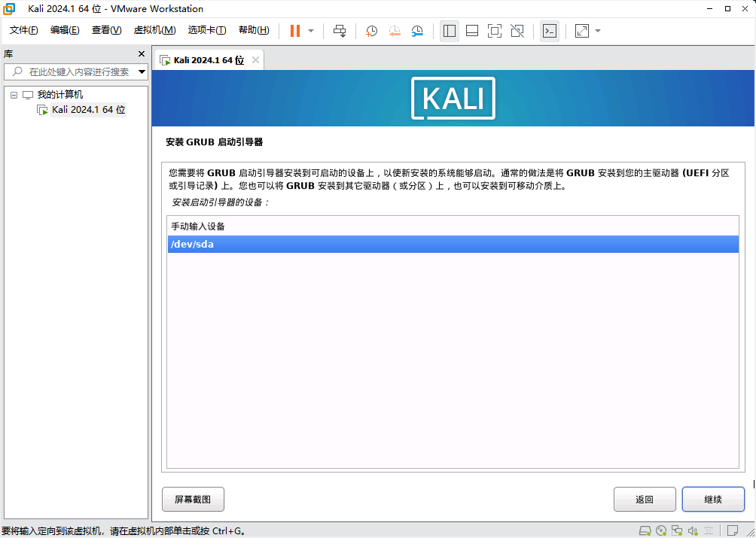Screen dimensions: 756x538
Task: Click the 屏幕截图 button
Action: pos(193,499)
